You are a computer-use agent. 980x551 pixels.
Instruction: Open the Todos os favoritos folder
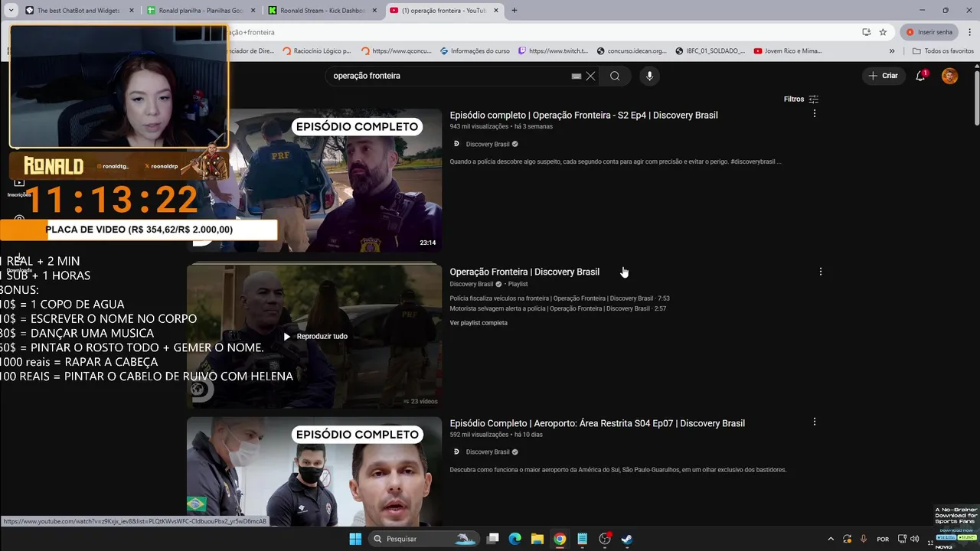[943, 51]
